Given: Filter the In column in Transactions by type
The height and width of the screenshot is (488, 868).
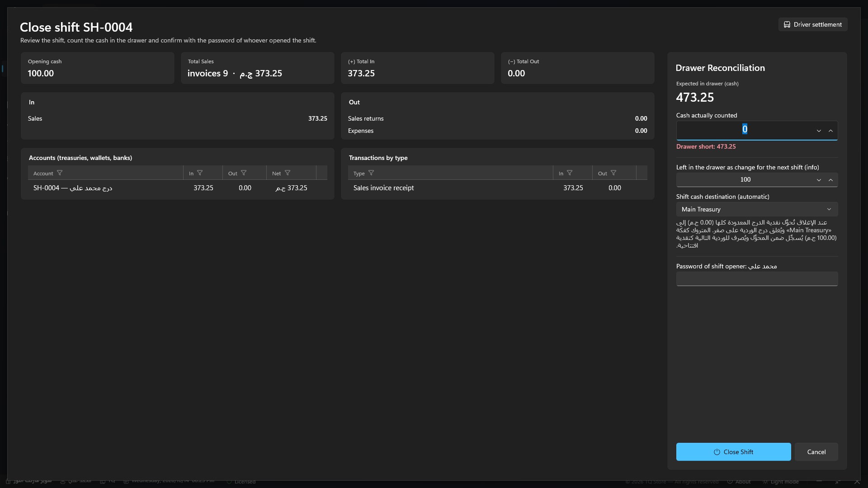Looking at the screenshot, I should tap(570, 173).
